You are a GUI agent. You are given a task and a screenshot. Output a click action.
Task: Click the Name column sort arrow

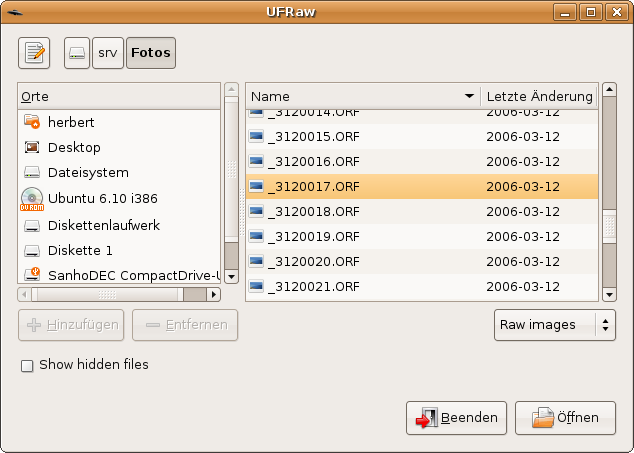tap(469, 97)
